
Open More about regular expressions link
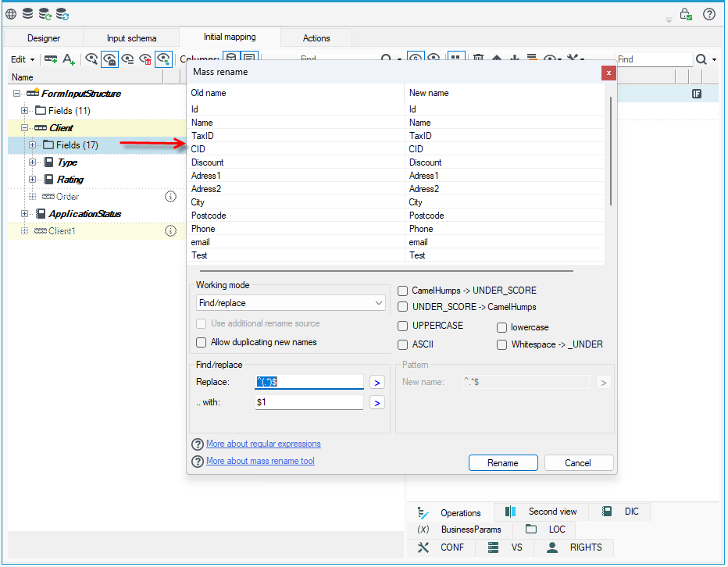263,444
